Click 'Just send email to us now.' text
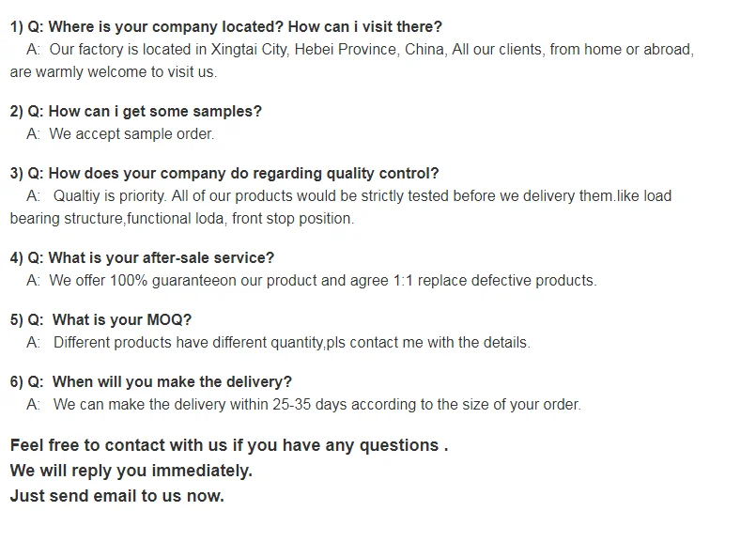 click(x=117, y=495)
